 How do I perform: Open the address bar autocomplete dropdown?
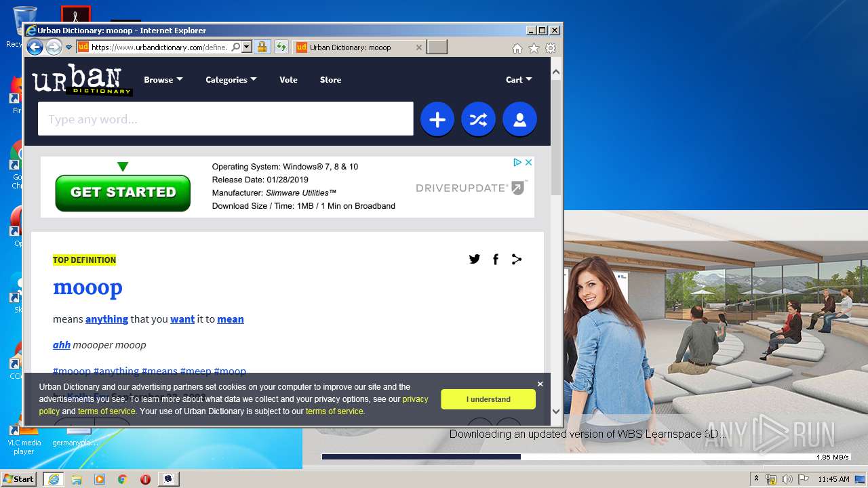(247, 47)
